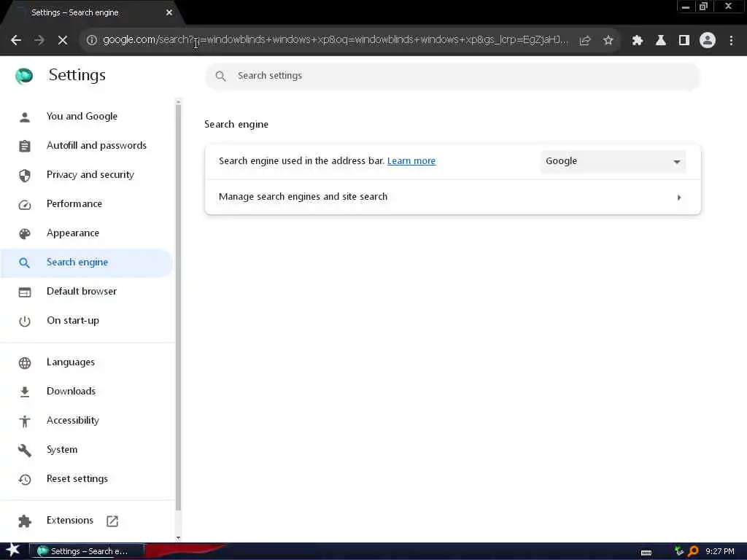747x560 pixels.
Task: Click the 9:27 PM clock
Action: click(720, 551)
